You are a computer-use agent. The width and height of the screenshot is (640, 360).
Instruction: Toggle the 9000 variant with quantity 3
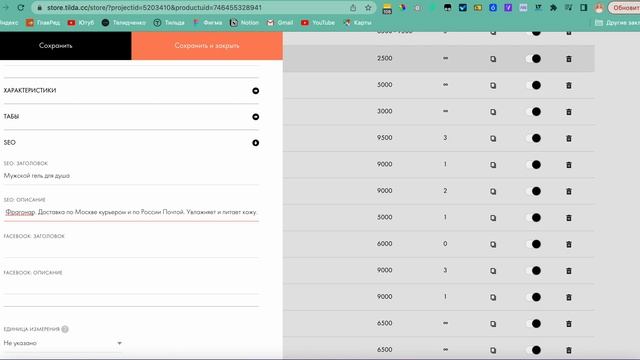tap(533, 271)
